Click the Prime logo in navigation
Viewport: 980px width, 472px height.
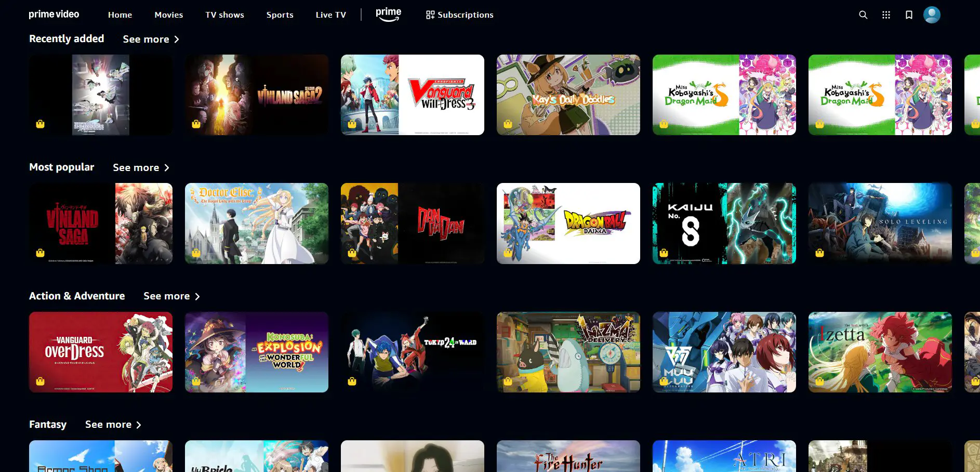tap(388, 15)
